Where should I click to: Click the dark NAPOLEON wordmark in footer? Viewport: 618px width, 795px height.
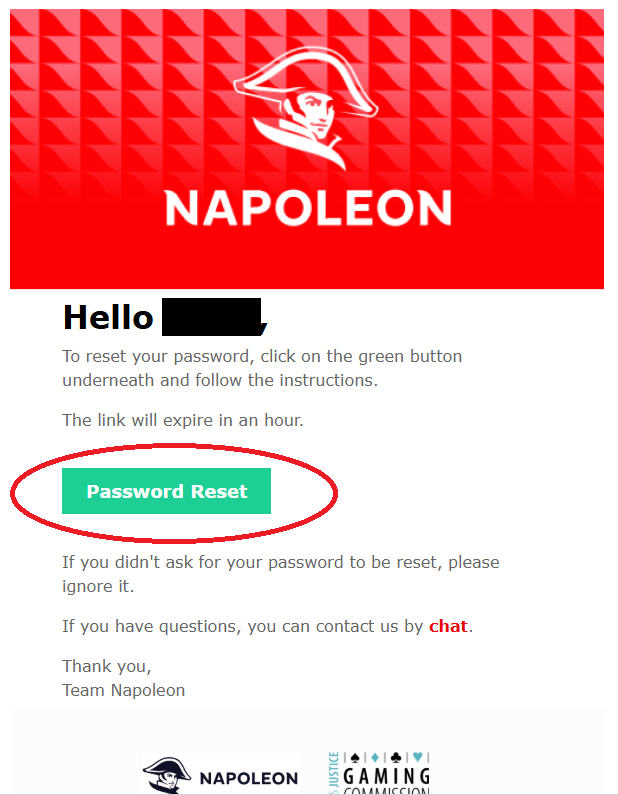248,778
